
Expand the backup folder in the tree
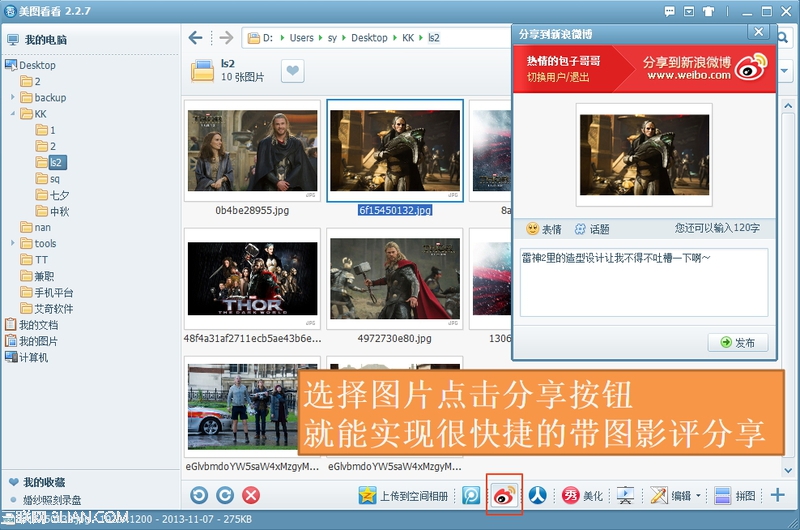[x=13, y=97]
